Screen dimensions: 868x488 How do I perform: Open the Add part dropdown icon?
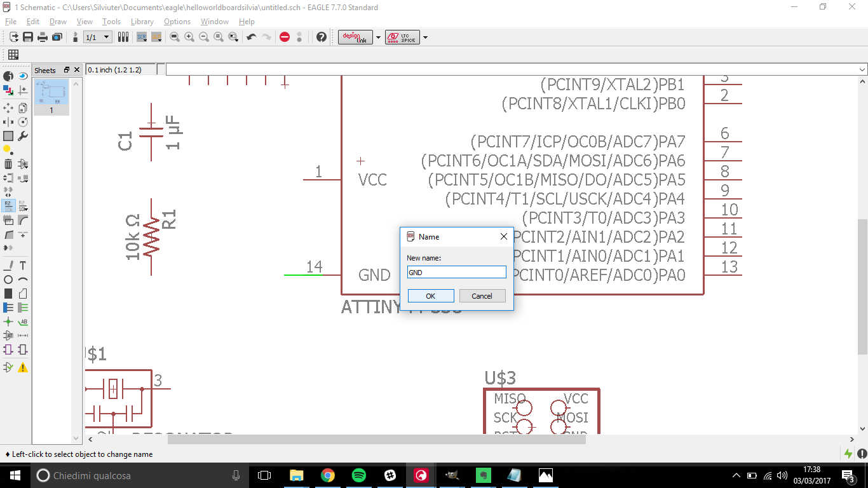pyautogui.click(x=23, y=164)
